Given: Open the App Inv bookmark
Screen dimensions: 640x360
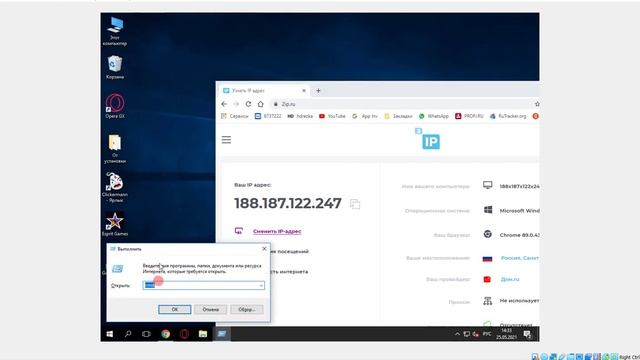Looking at the screenshot, I should pos(364,116).
